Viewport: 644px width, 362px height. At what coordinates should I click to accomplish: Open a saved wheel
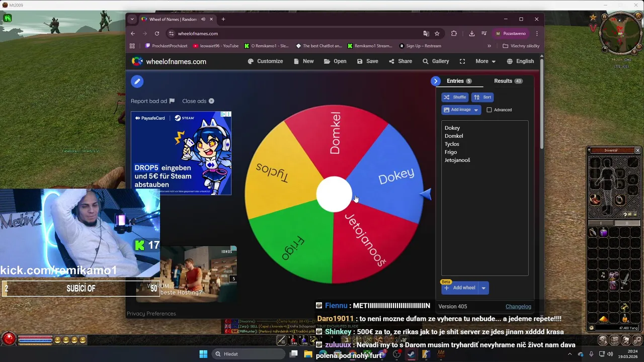pos(335,61)
